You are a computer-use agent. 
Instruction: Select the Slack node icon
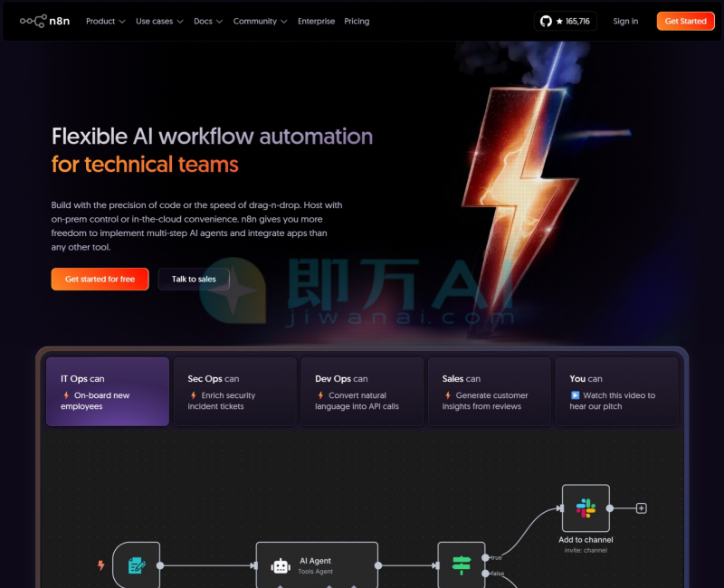click(x=586, y=508)
